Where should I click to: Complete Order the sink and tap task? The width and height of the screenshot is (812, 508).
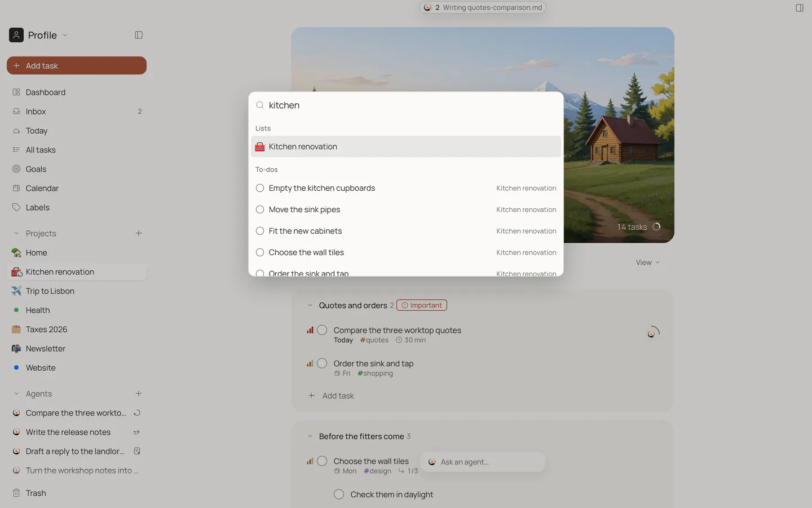tap(322, 364)
